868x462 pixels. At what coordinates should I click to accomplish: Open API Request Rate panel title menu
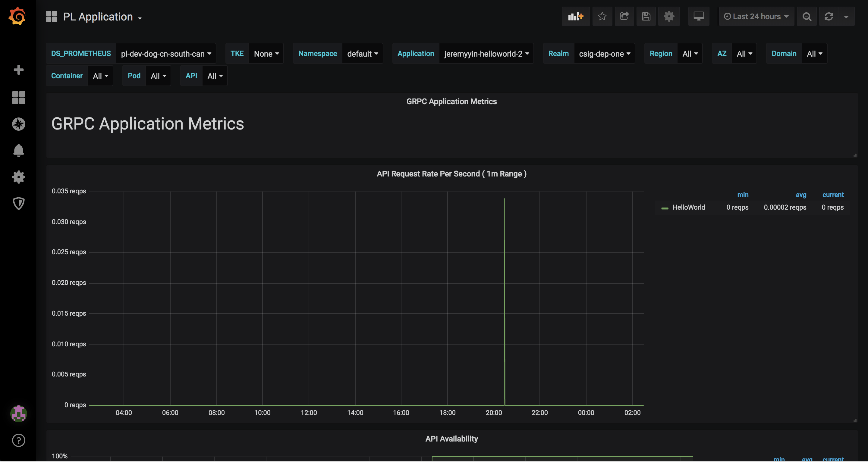click(451, 174)
